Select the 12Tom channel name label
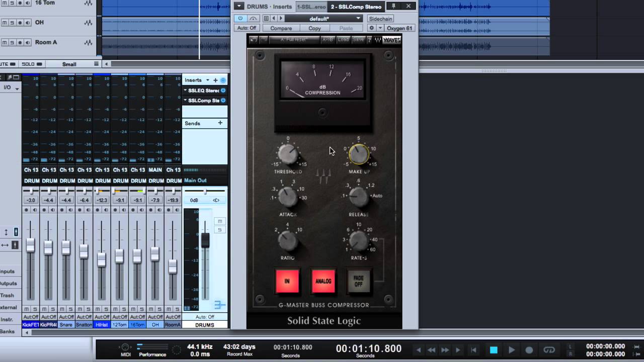The width and height of the screenshot is (644, 362). point(120,325)
